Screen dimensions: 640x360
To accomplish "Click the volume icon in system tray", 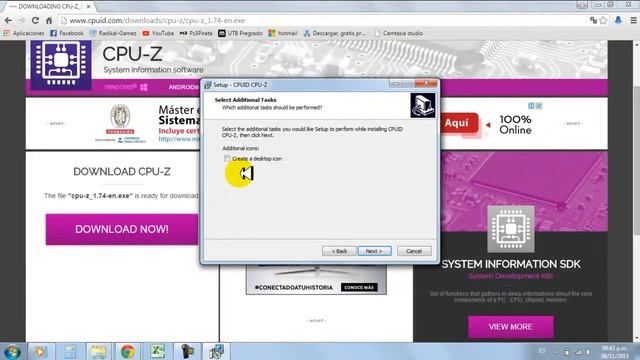I will tap(588, 351).
